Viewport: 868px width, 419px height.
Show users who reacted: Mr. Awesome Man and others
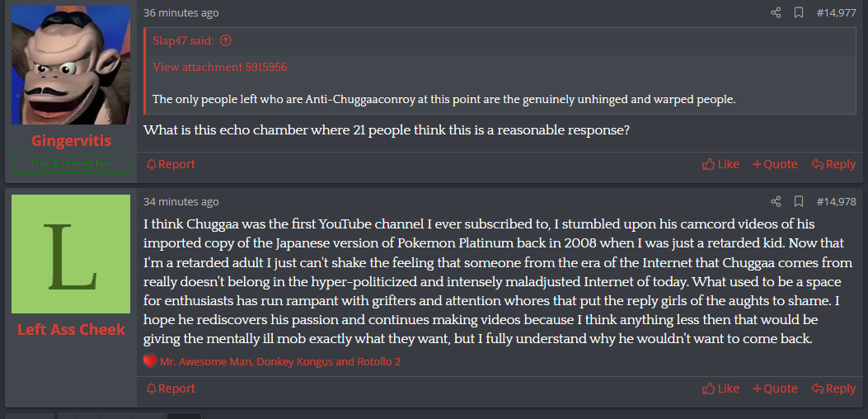pyautogui.click(x=280, y=361)
